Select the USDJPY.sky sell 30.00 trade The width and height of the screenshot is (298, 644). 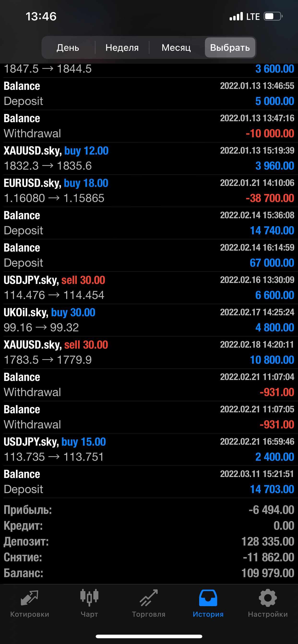[x=149, y=287]
